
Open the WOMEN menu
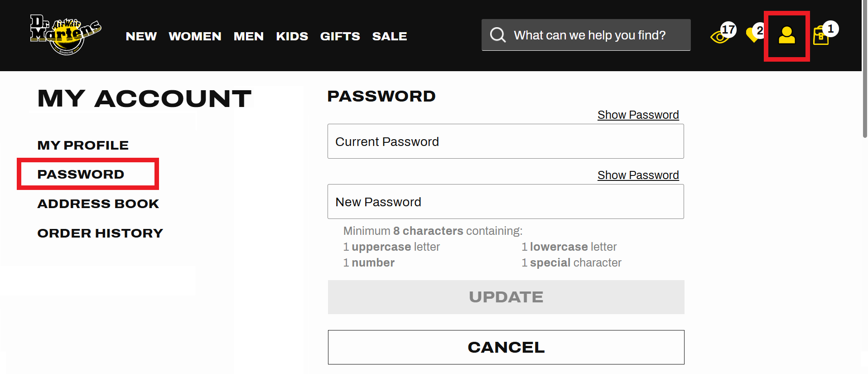195,36
